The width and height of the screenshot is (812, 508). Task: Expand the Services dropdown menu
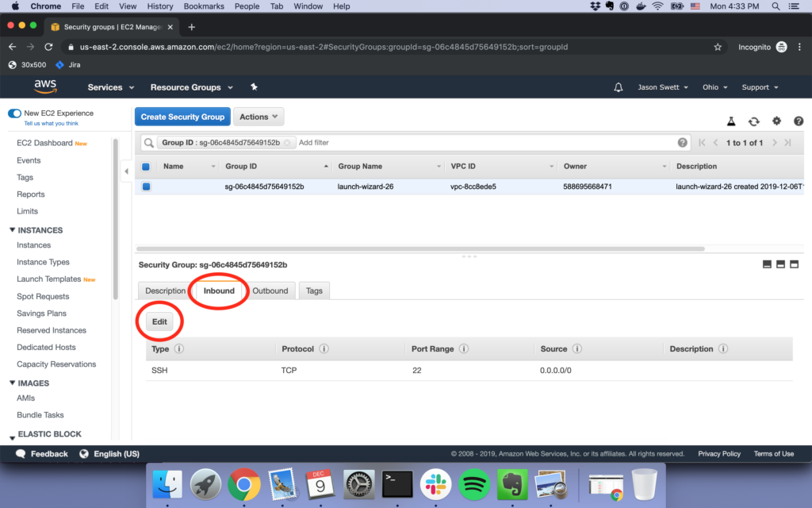111,87
